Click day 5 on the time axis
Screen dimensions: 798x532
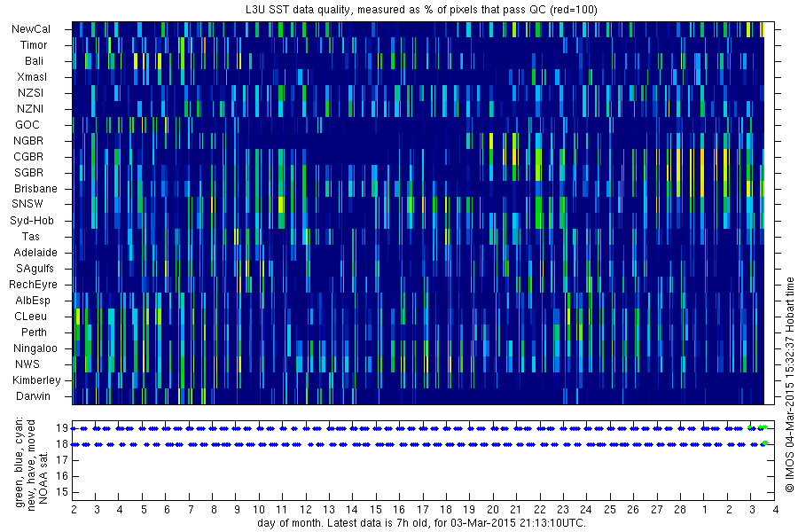point(144,510)
